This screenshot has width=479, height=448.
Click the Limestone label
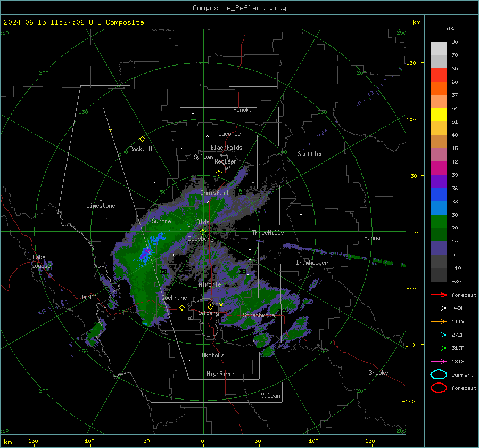click(x=101, y=206)
